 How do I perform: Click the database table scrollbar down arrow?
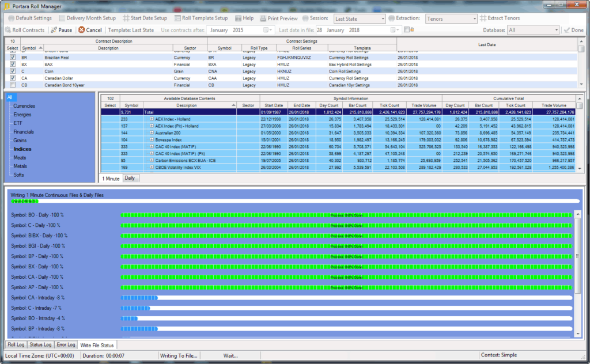[x=580, y=168]
